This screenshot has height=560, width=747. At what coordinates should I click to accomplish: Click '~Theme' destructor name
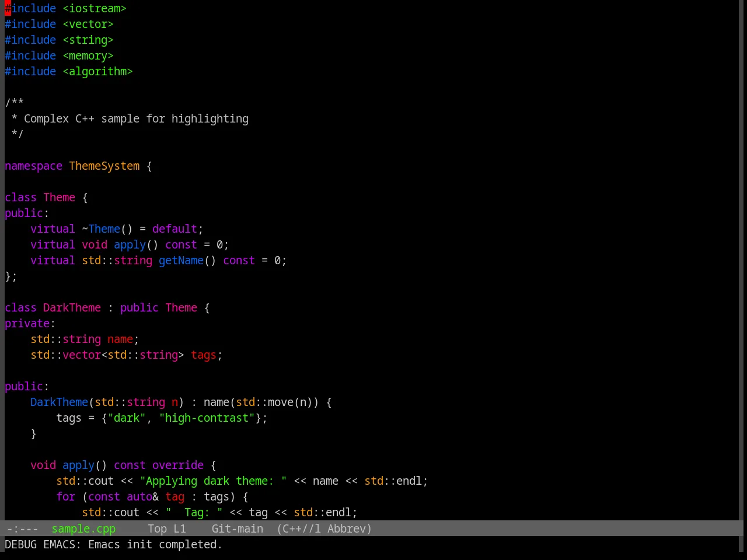coord(101,229)
